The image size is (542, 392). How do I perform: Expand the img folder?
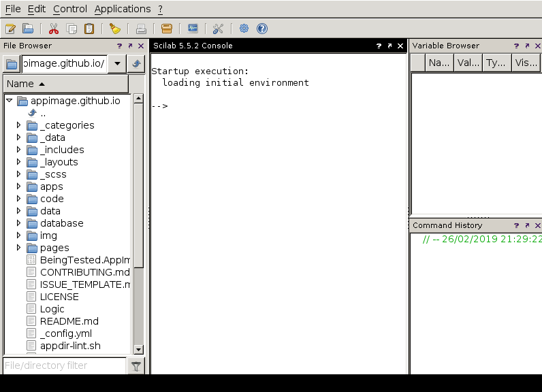(x=18, y=235)
